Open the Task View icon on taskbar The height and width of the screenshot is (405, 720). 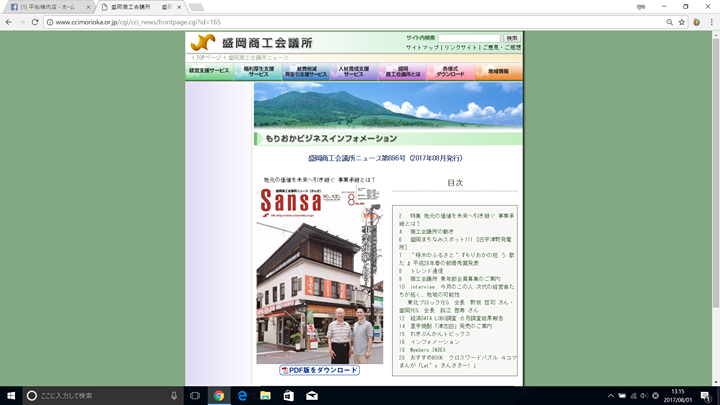pyautogui.click(x=195, y=395)
